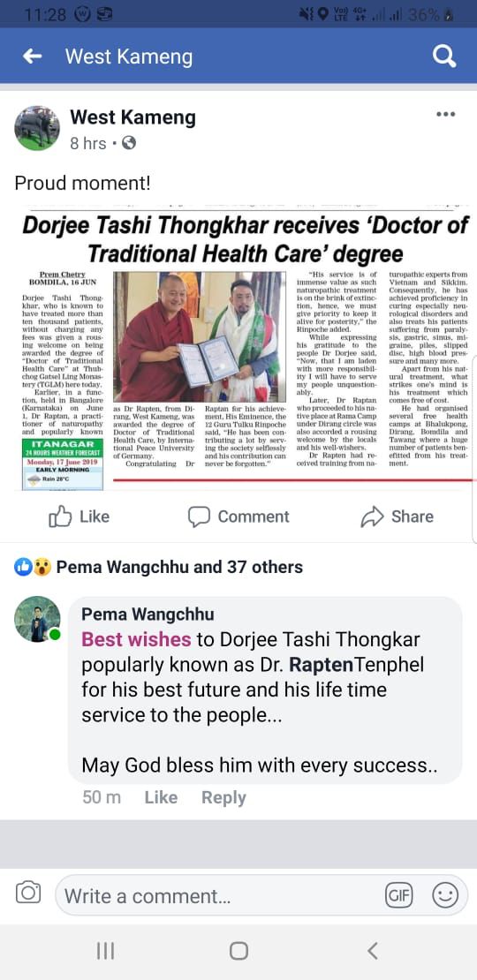Tap the Comment button on the post
This screenshot has width=477, height=980.
[238, 516]
